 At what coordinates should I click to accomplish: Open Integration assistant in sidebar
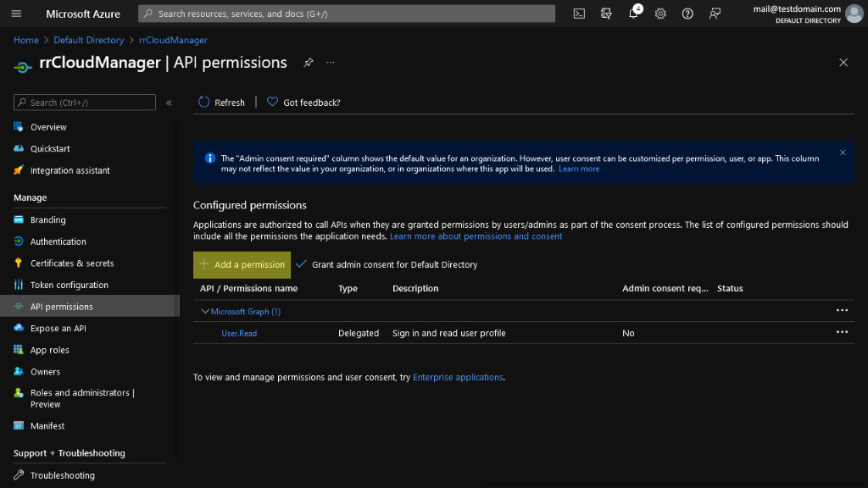[x=70, y=170]
